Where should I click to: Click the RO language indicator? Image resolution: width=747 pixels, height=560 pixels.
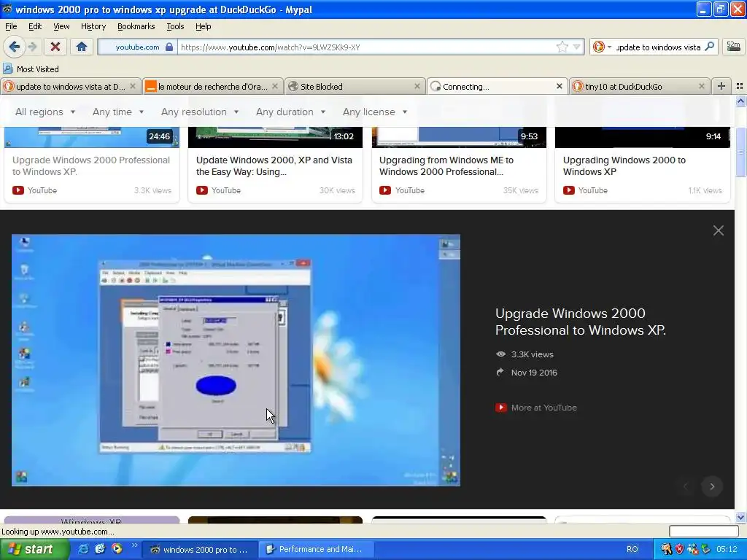click(x=632, y=550)
